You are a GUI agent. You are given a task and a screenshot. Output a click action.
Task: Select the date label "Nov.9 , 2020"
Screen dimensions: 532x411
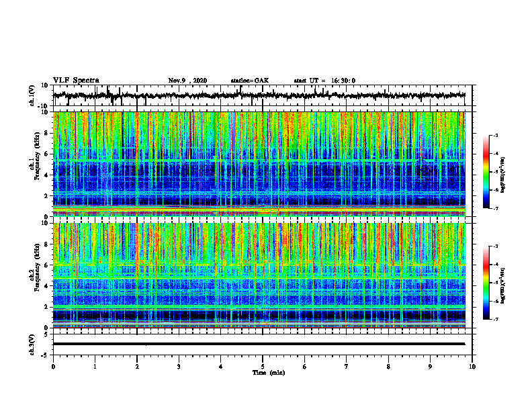187,81
